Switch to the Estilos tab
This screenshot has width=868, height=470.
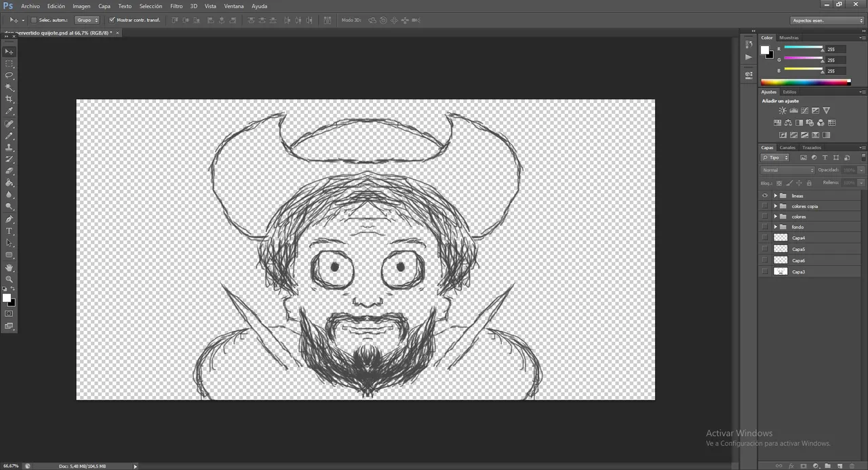click(x=789, y=92)
